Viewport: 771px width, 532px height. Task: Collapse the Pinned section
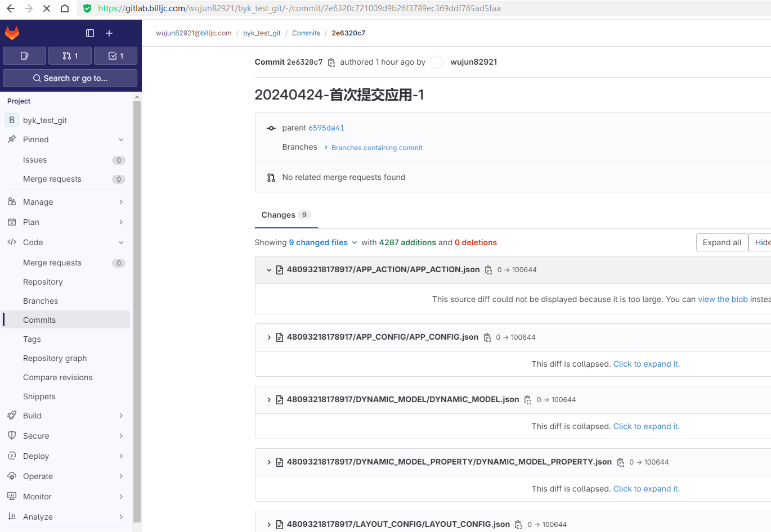click(121, 139)
